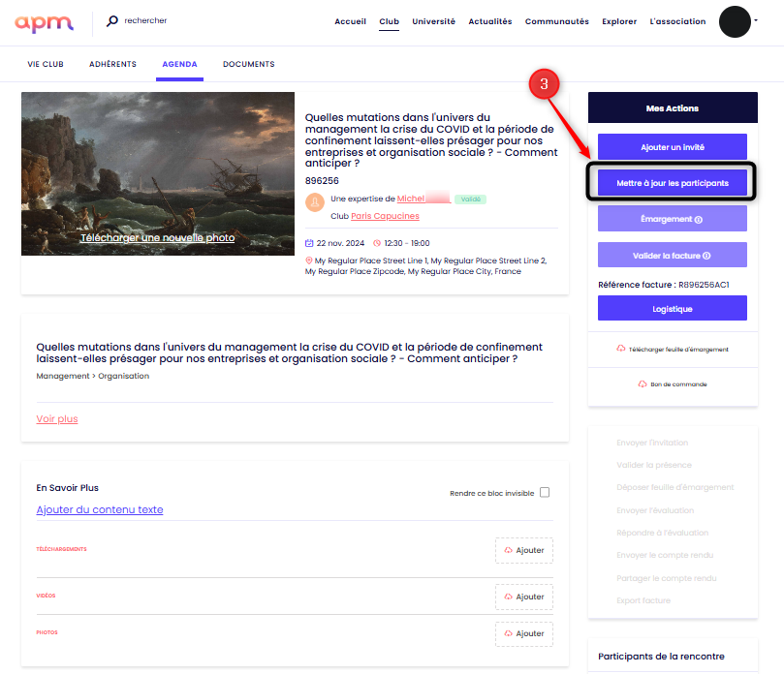This screenshot has width=784, height=674.
Task: Switch to the VIE CLUB tab
Action: click(x=46, y=64)
